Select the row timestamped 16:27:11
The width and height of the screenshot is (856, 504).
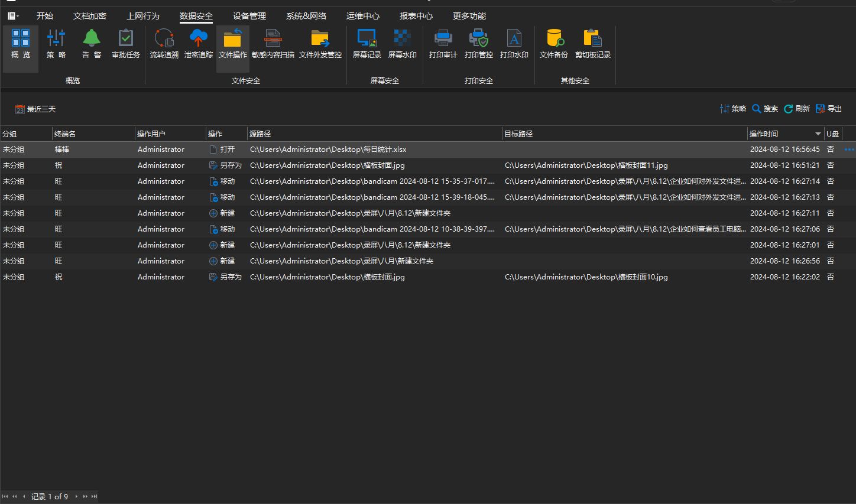428,213
